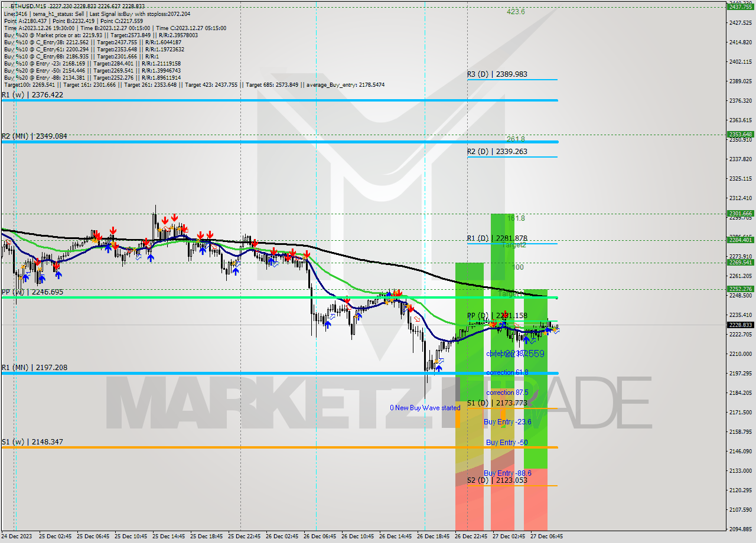Click the 423.6 Fibonacci level label
The height and width of the screenshot is (543, 756).
tap(516, 11)
